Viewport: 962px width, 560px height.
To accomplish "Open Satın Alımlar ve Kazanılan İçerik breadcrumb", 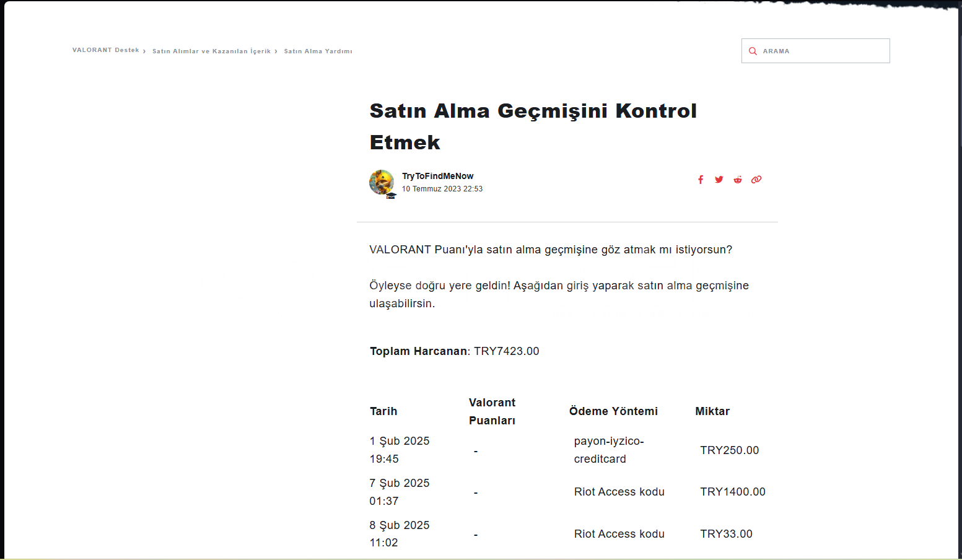I will pos(212,51).
